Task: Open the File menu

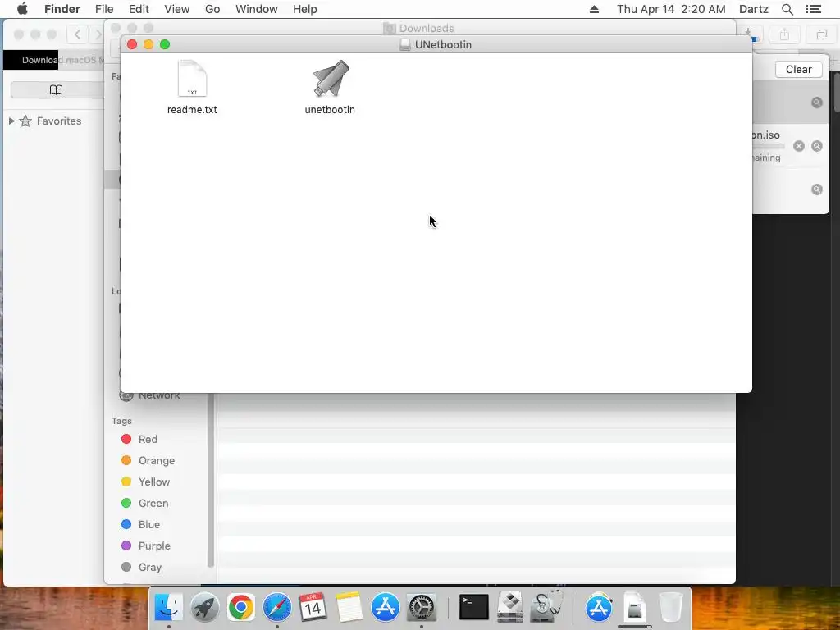Action: 104,9
